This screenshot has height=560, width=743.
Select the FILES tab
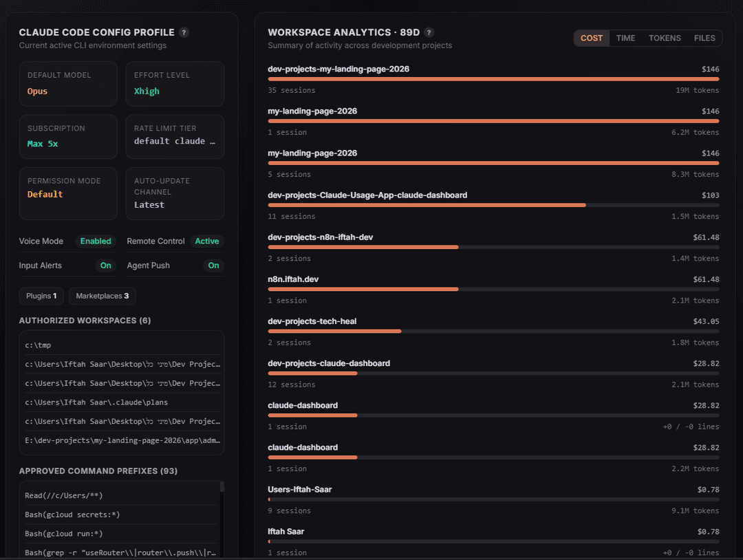[x=704, y=38]
